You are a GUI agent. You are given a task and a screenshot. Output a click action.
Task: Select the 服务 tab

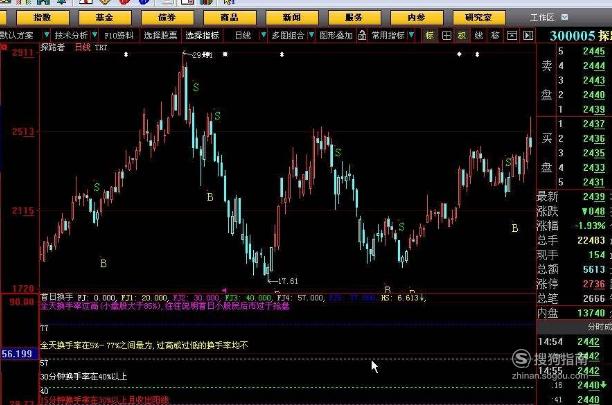click(x=354, y=18)
